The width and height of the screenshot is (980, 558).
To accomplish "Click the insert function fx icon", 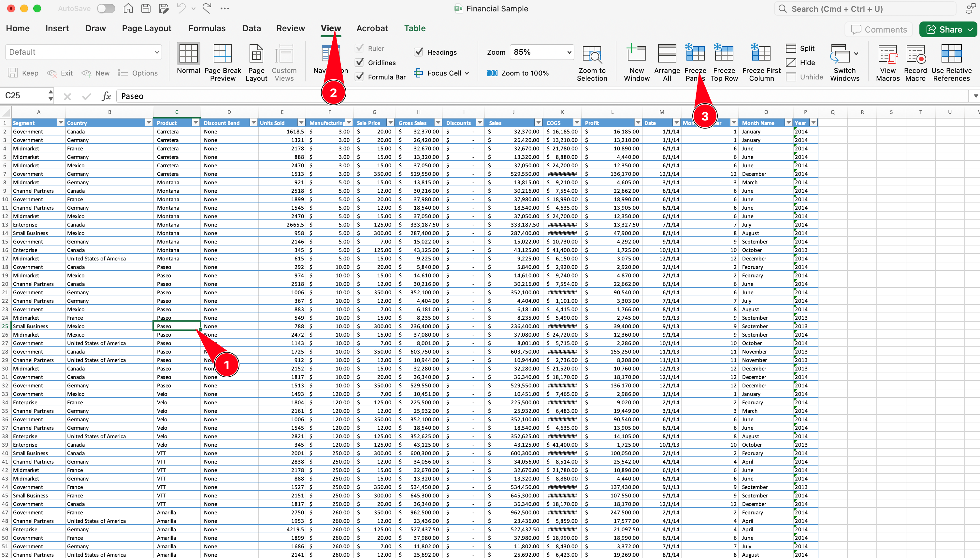I will click(x=106, y=96).
